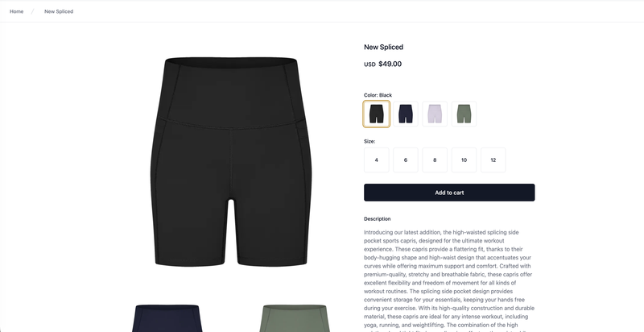Open the large black shorts product image
Image resolution: width=644 pixels, height=332 pixels.
(x=231, y=162)
